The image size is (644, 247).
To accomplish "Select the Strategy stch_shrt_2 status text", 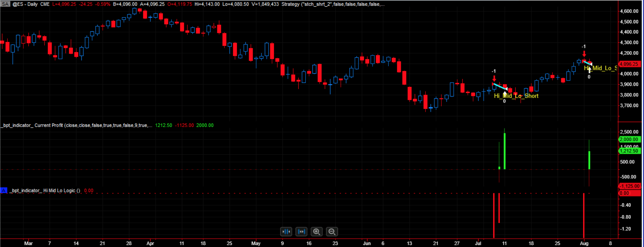I will pos(333,4).
